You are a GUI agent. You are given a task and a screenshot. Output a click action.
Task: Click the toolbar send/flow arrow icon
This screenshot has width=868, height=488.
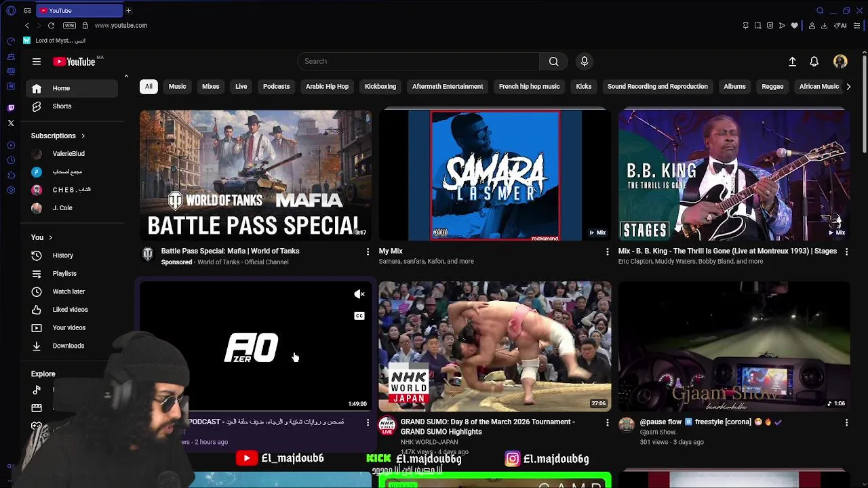coord(782,26)
